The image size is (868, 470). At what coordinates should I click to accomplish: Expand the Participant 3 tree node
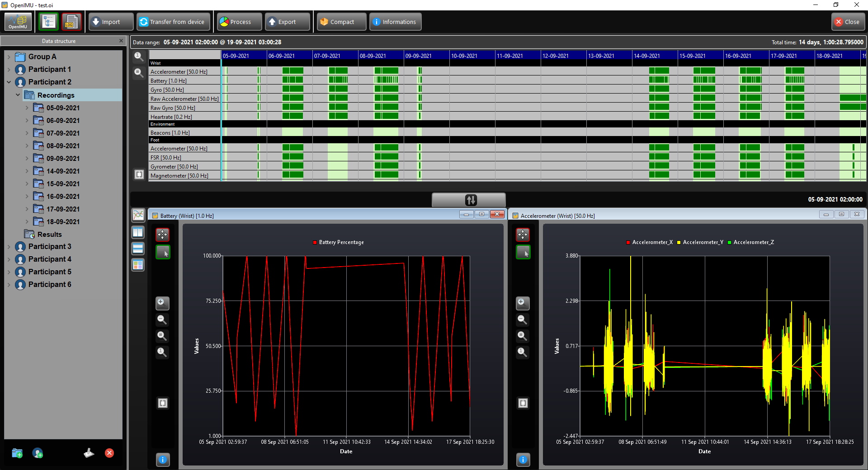click(x=9, y=247)
